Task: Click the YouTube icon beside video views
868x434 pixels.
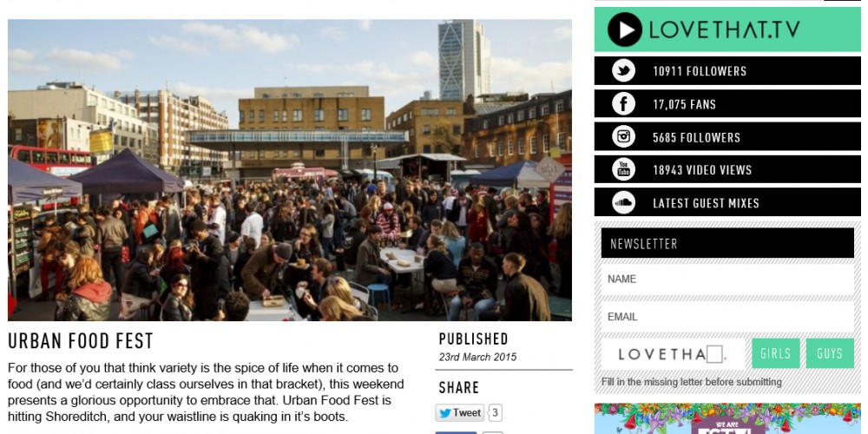Action: coord(623,169)
